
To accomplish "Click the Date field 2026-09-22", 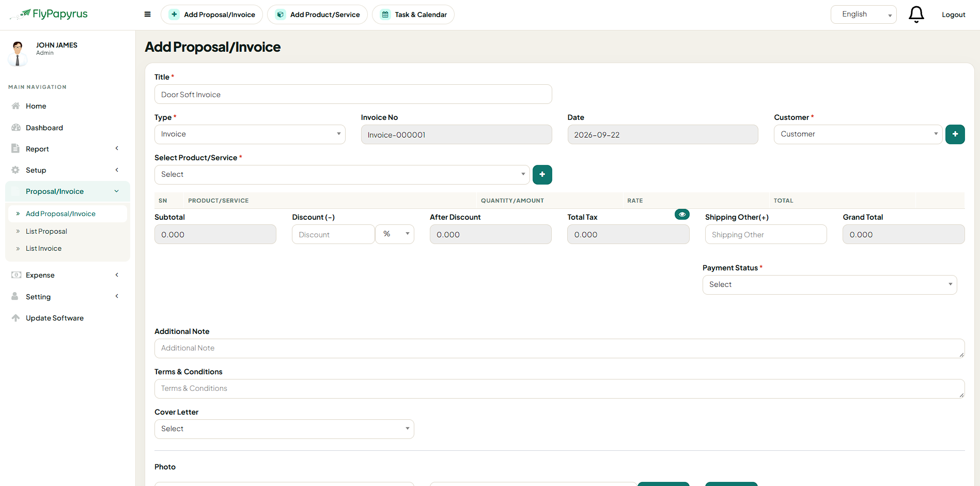I will click(x=663, y=134).
